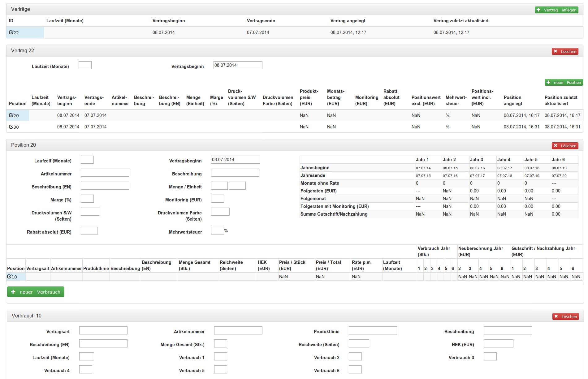Click the Position 20 Artikelnummer input
The height and width of the screenshot is (379, 588).
click(105, 173)
